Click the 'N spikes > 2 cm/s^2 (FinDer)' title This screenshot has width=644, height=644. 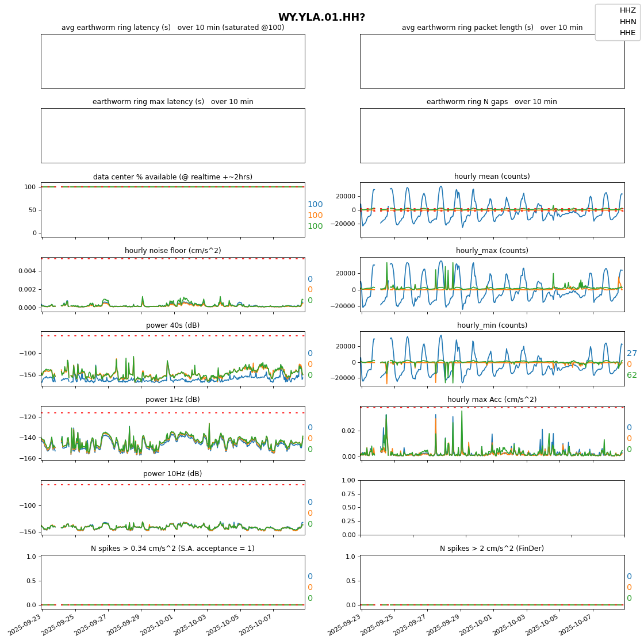click(492, 549)
